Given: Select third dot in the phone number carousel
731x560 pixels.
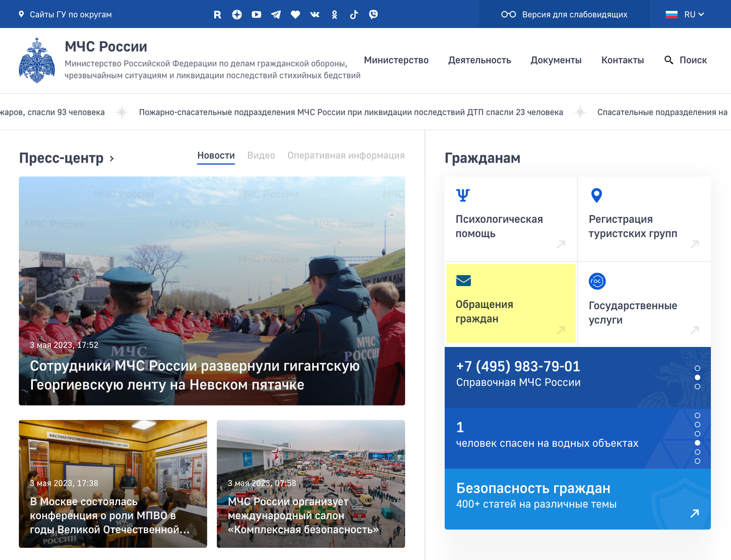Looking at the screenshot, I should pos(697,387).
